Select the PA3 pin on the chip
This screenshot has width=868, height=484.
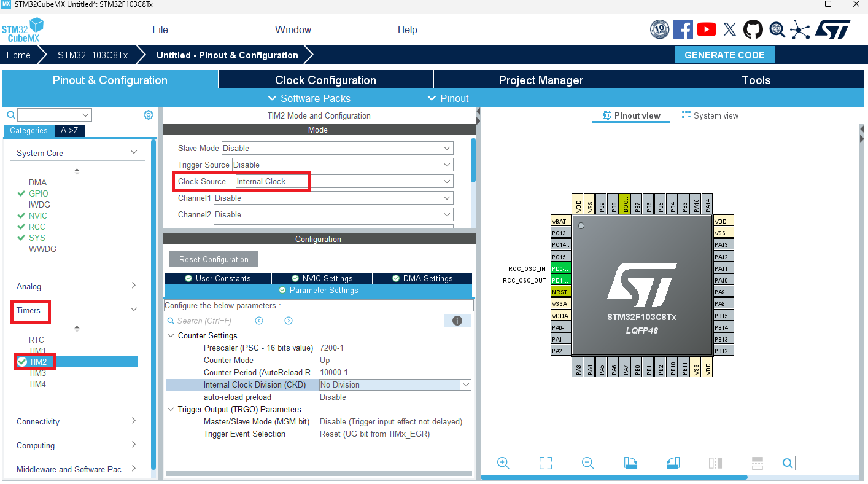[x=578, y=369]
